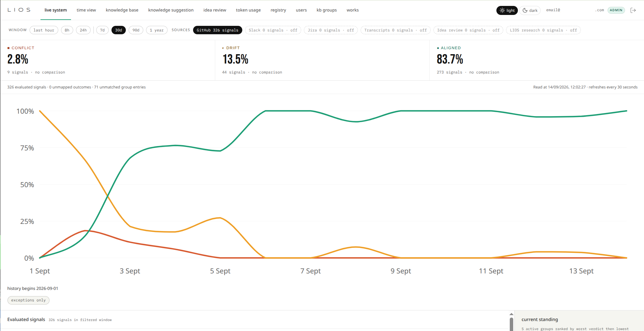This screenshot has width=644, height=331.
Task: Enable Idea review signals source
Action: click(x=468, y=30)
